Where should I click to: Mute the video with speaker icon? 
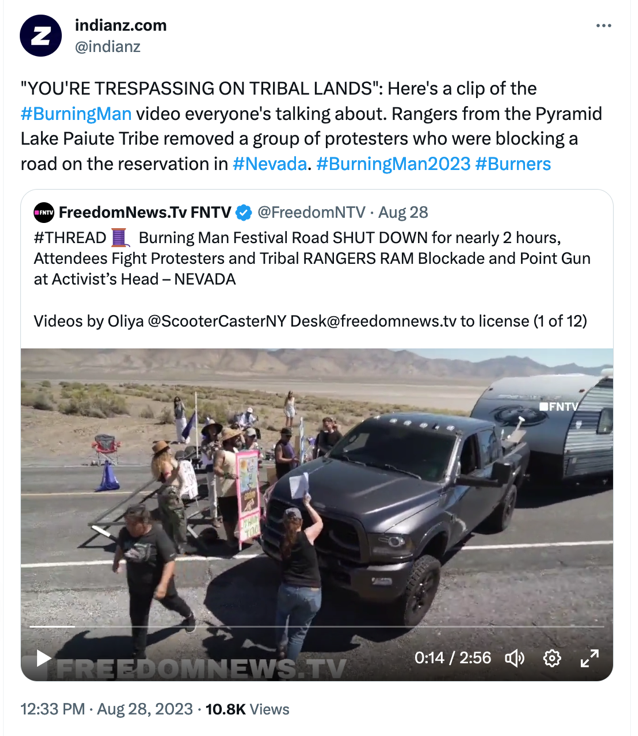[515, 659]
